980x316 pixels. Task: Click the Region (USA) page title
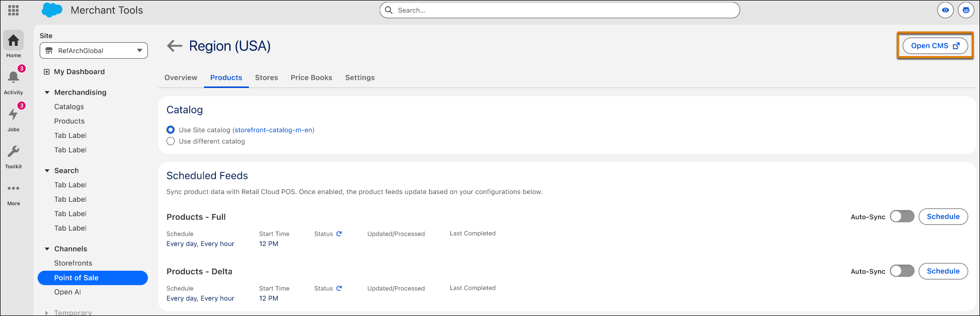(230, 46)
